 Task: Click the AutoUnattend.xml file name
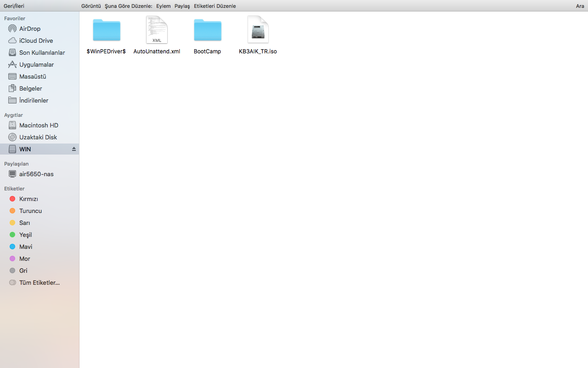coord(157,52)
